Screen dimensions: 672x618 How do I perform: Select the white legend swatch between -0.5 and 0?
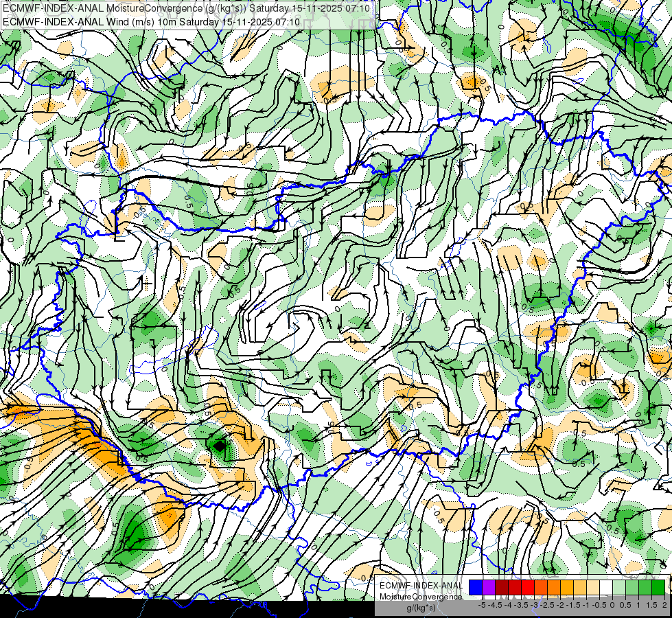click(606, 587)
